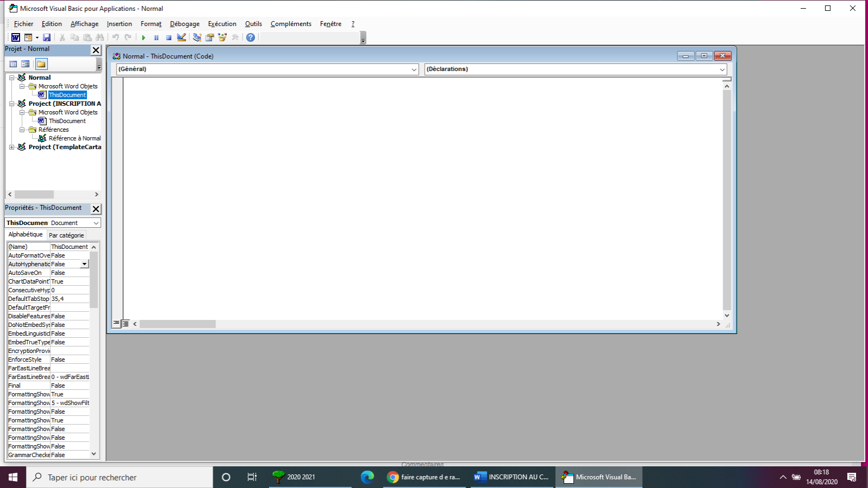Switch to the Par catégorie properties tab

pyautogui.click(x=66, y=235)
